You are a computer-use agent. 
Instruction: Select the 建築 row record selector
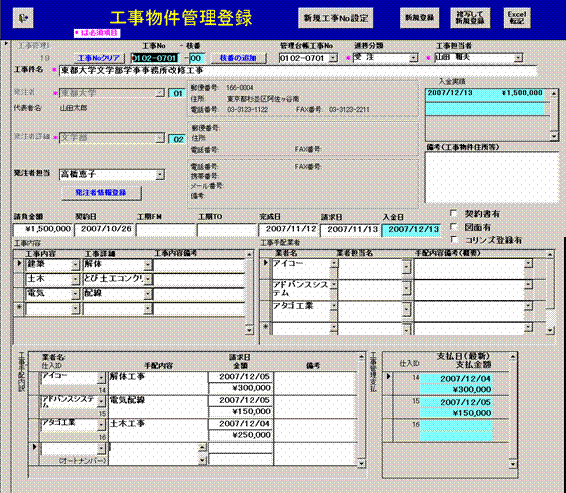pyautogui.click(x=19, y=264)
